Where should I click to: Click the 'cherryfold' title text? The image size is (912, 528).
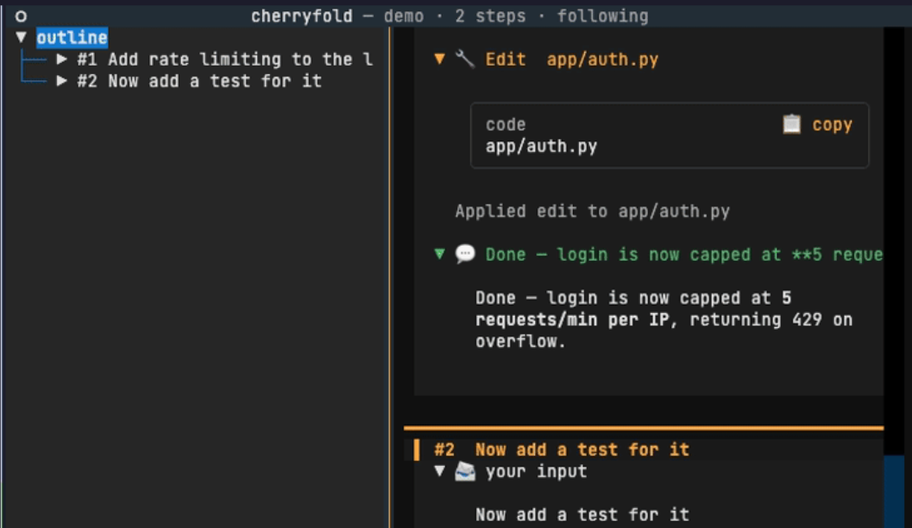tap(302, 16)
